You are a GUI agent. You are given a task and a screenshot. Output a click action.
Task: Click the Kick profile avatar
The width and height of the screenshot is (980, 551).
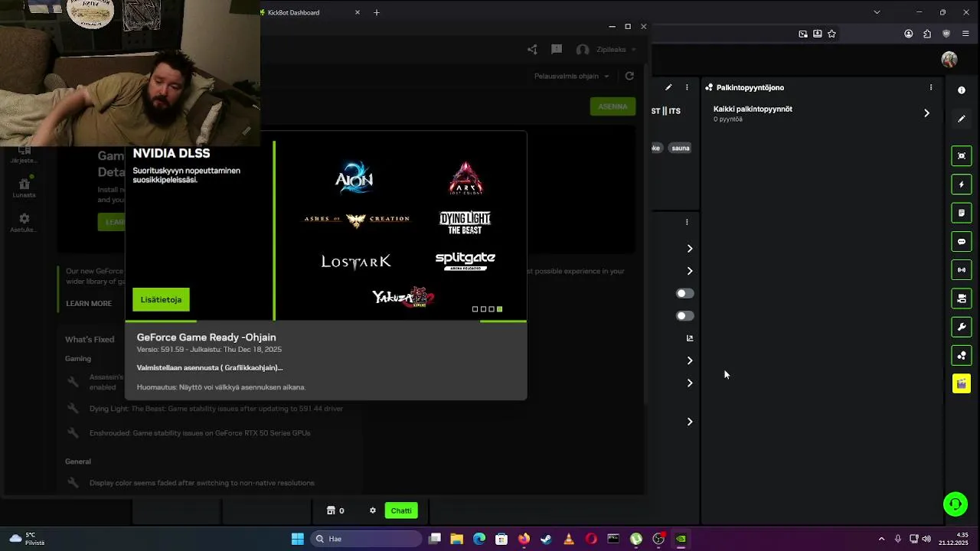pos(949,60)
